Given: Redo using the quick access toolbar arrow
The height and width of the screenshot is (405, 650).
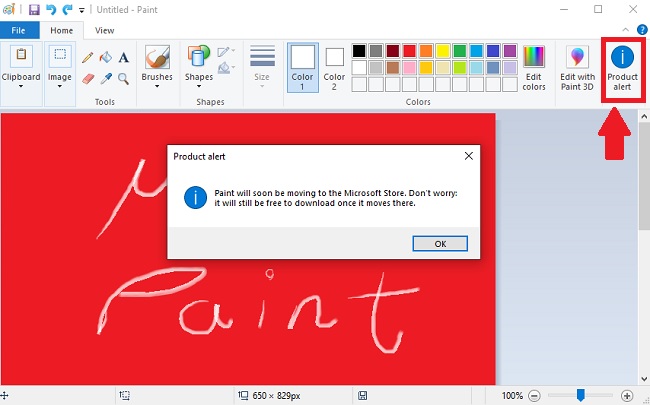Looking at the screenshot, I should pos(67,9).
